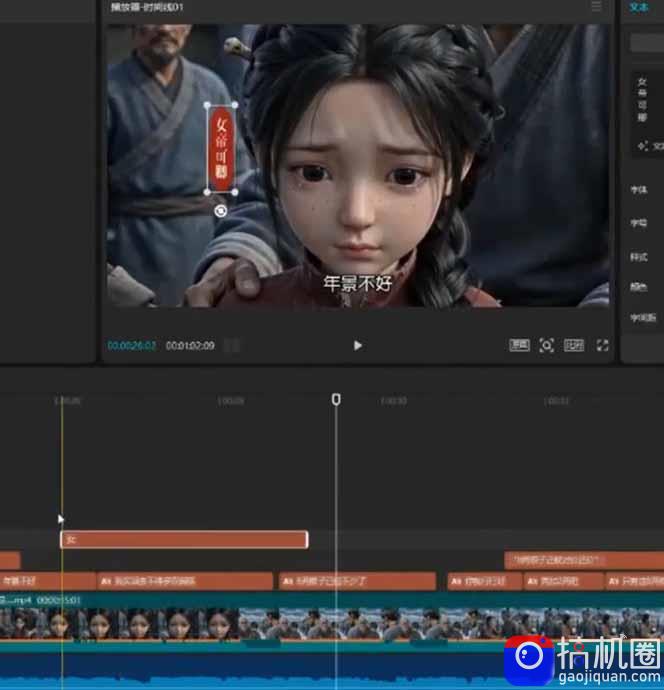
Task: Select the subtitle clip crossed by the playhead
Action: pos(357,581)
